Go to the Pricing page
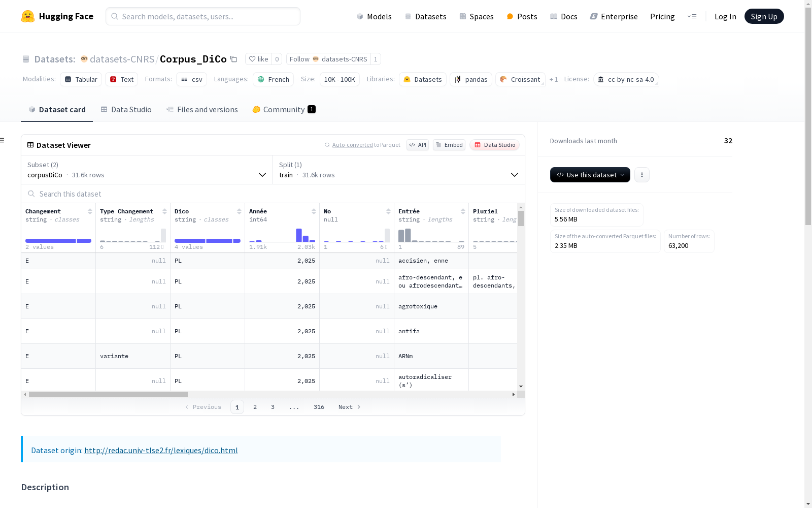 tap(662, 16)
